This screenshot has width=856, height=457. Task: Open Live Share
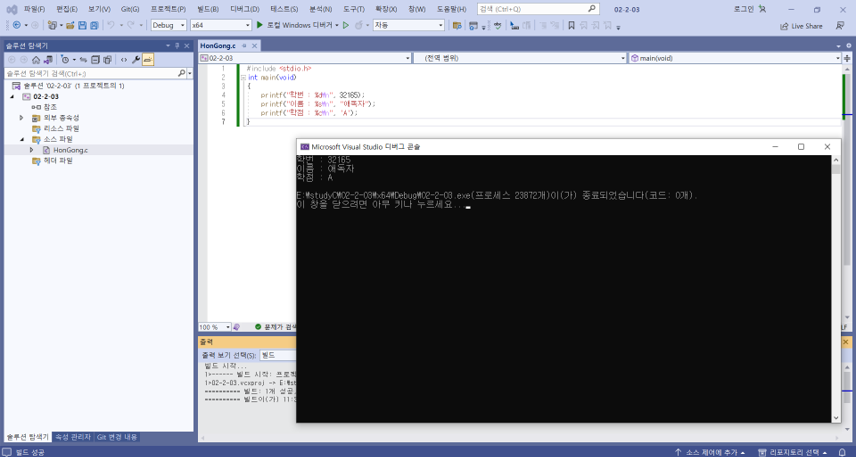coord(801,26)
